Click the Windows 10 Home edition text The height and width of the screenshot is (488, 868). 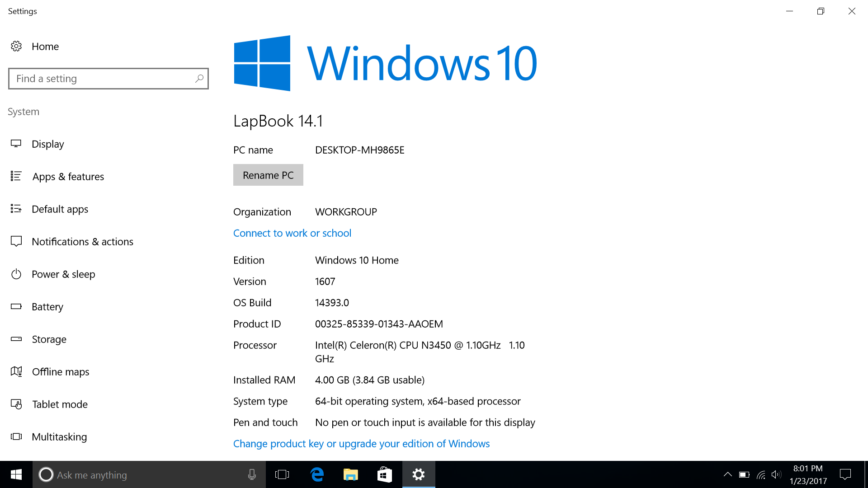tap(357, 260)
